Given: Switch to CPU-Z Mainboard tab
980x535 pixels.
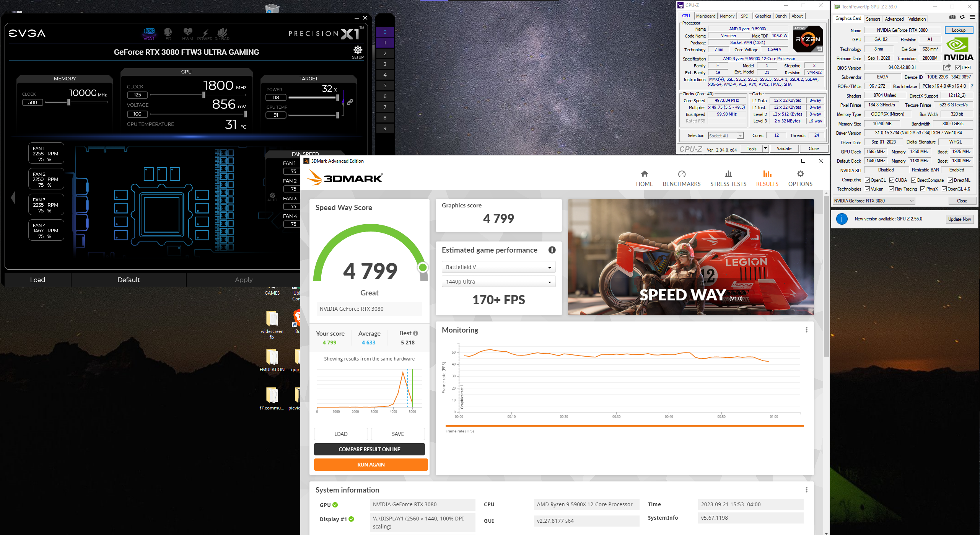Looking at the screenshot, I should pyautogui.click(x=706, y=16).
